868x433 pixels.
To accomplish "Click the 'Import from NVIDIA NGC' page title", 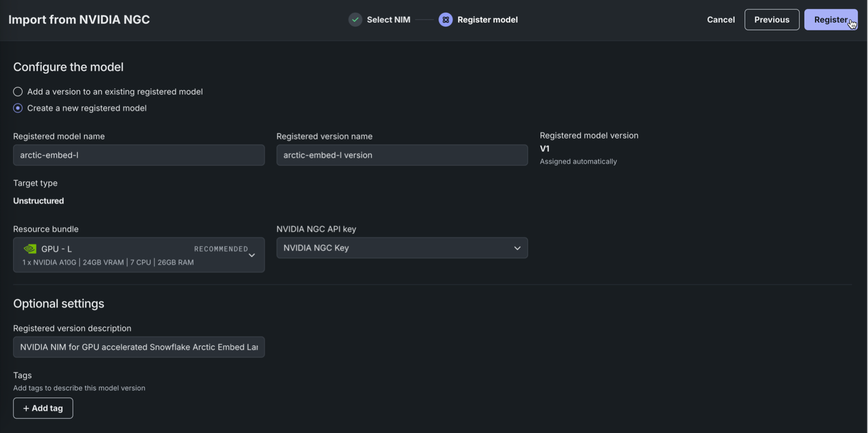I will (79, 20).
